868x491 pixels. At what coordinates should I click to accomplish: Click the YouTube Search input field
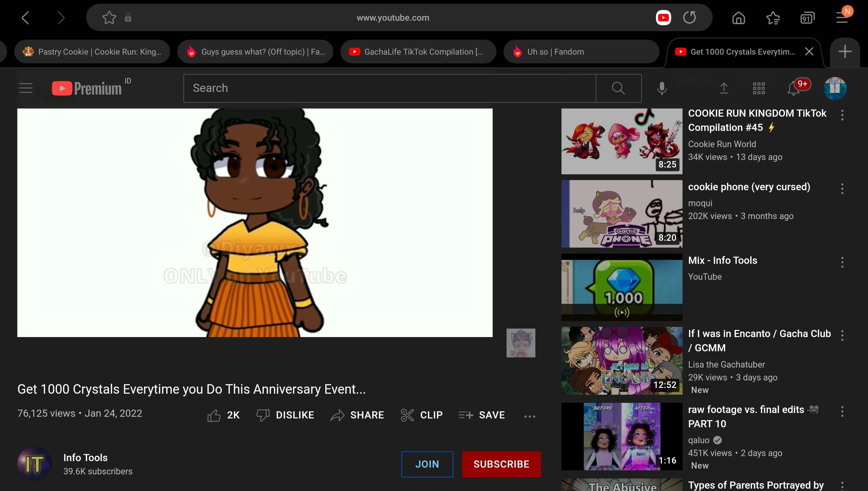pos(389,88)
